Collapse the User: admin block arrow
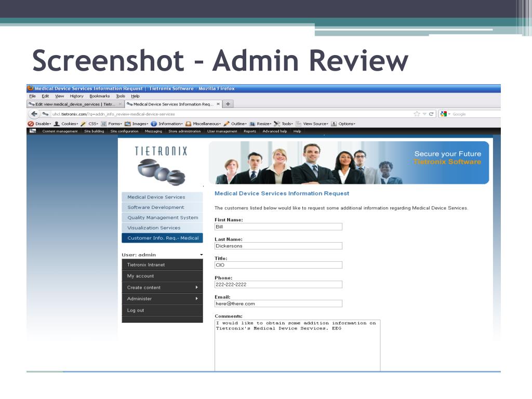Image resolution: width=532 pixels, height=399 pixels. pyautogui.click(x=201, y=255)
